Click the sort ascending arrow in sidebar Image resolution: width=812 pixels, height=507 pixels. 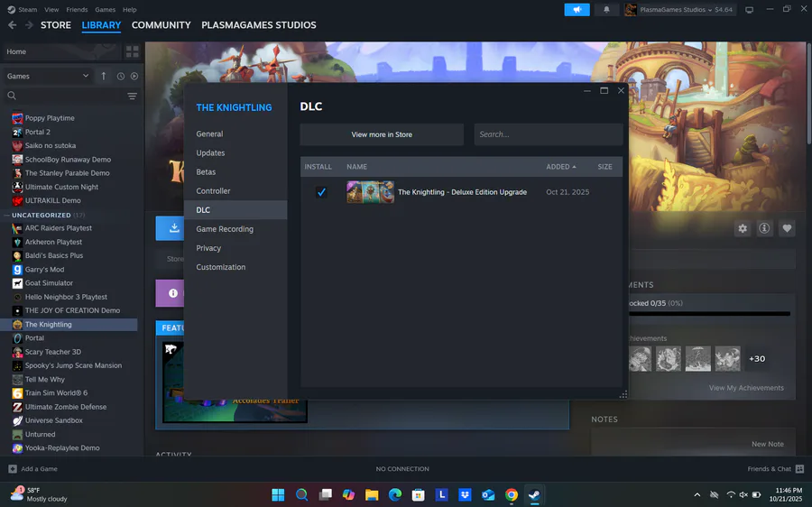click(104, 76)
